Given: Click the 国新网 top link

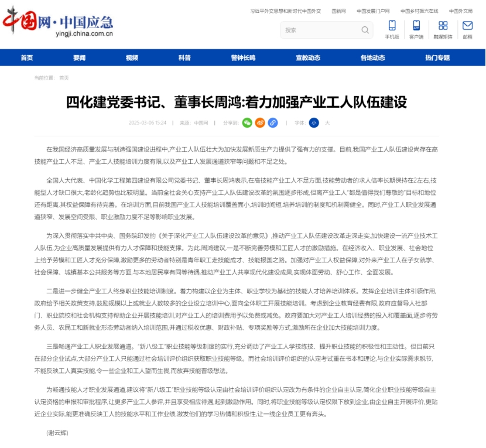Looking at the screenshot, I should pyautogui.click(x=338, y=11).
